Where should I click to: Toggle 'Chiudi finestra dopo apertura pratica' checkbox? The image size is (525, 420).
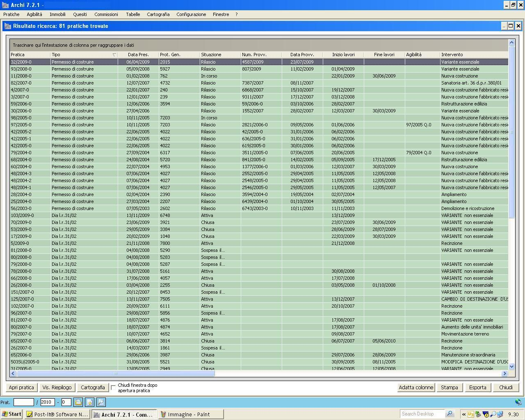(114, 388)
